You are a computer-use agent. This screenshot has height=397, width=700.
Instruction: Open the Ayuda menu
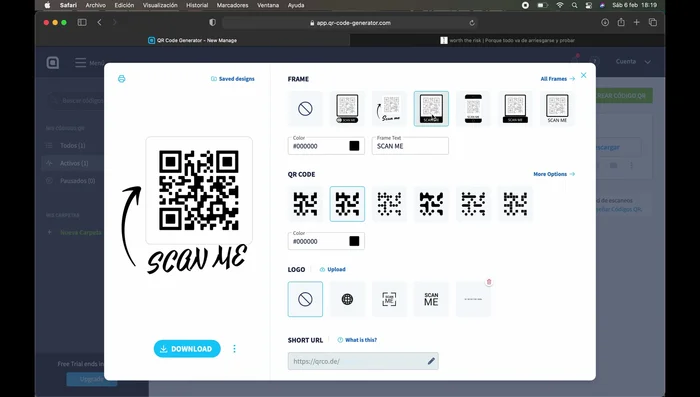click(x=296, y=5)
